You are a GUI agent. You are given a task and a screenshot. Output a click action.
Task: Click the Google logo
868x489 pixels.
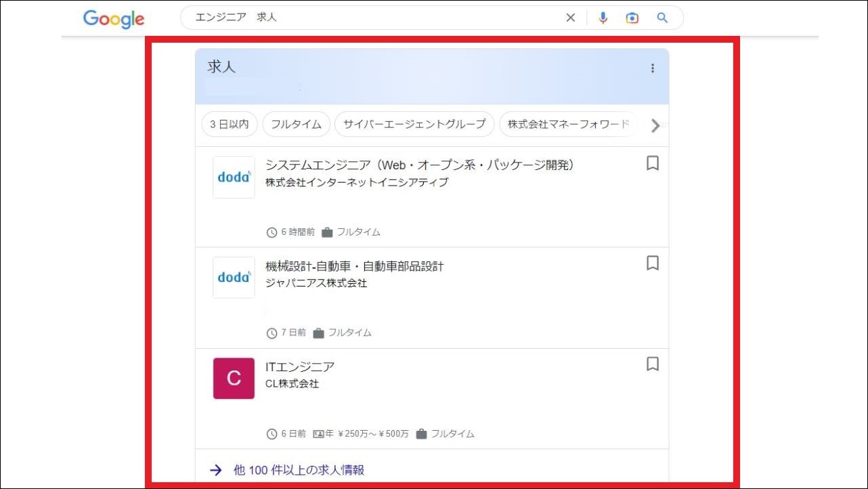pos(114,19)
